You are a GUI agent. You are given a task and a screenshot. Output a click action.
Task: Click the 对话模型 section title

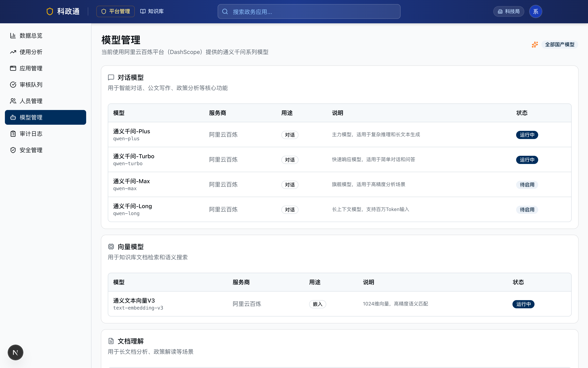pyautogui.click(x=130, y=77)
